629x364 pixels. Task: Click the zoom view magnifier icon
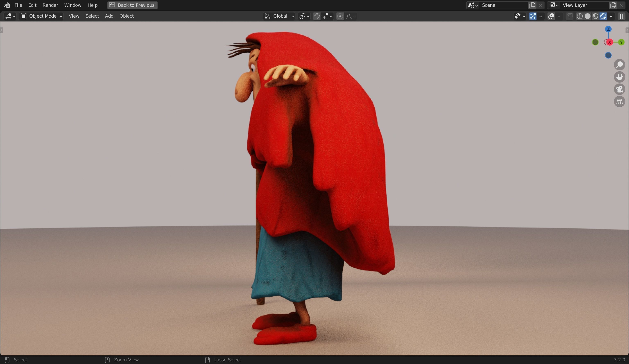click(x=620, y=65)
